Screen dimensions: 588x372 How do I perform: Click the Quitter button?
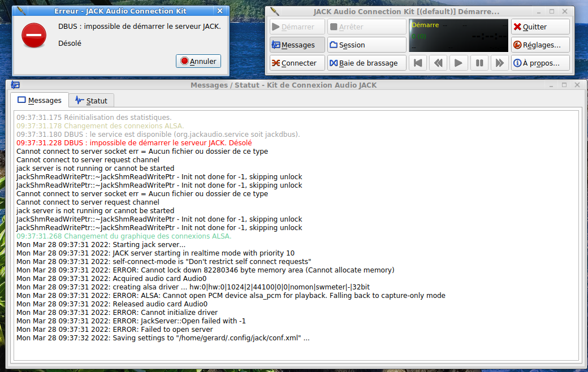(541, 27)
